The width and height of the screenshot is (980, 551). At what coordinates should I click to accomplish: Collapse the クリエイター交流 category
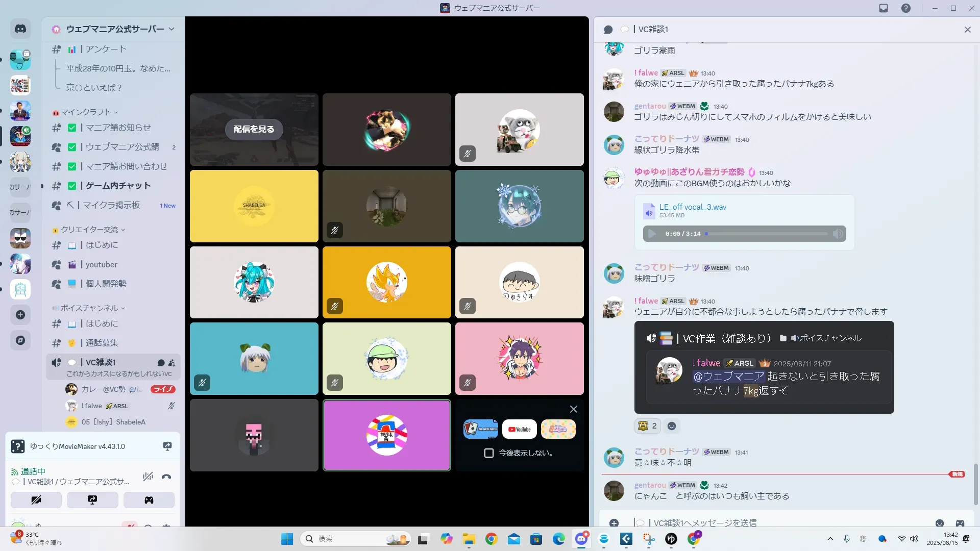coord(89,230)
